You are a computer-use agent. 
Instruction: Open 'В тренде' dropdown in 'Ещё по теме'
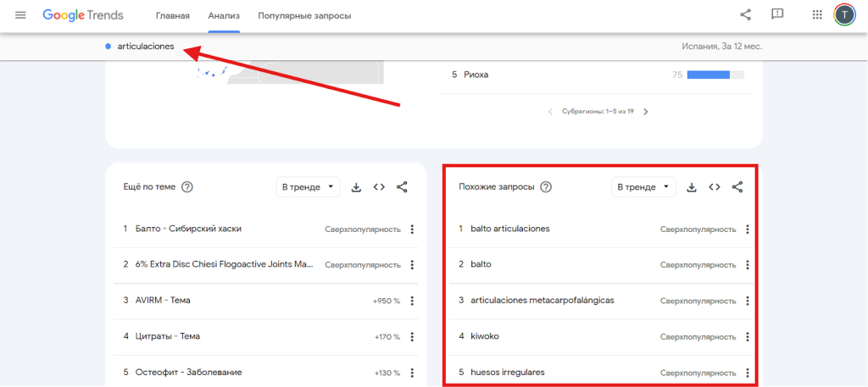point(309,187)
